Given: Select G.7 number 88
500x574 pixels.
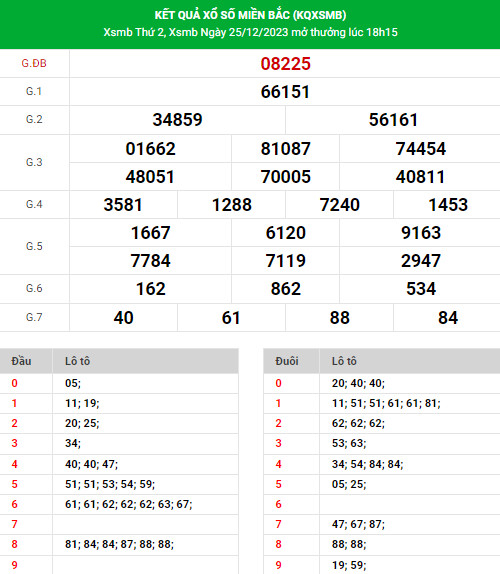Looking at the screenshot, I should pos(339,318).
